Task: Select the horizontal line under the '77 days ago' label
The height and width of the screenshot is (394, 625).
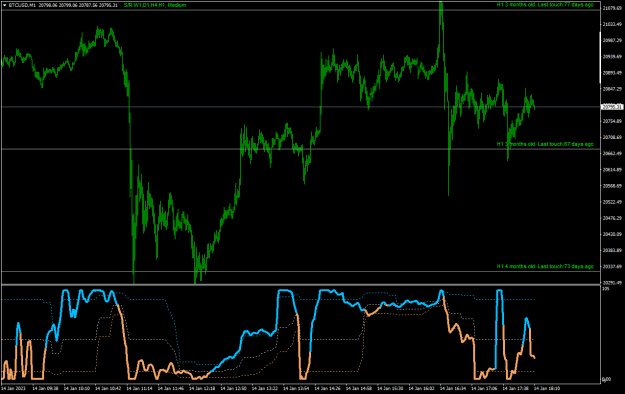Action: coord(301,10)
